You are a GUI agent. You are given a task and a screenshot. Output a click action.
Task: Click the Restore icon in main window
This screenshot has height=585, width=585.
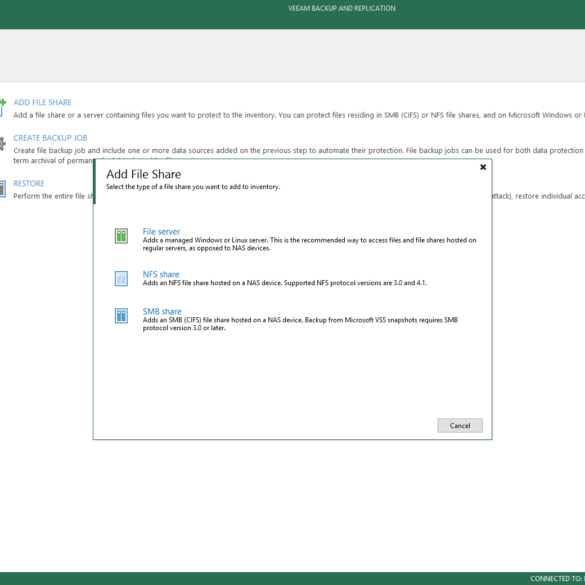tap(2, 189)
